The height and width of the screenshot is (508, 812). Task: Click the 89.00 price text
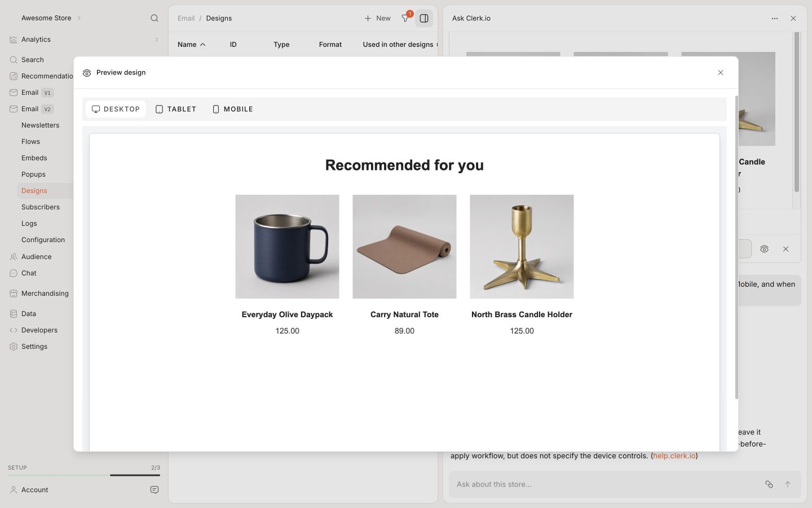point(405,331)
